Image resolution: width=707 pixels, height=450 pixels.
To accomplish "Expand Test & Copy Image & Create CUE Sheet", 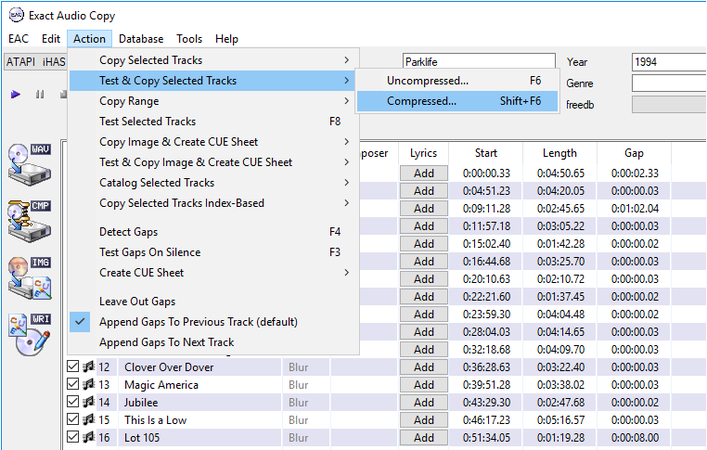I will [214, 162].
